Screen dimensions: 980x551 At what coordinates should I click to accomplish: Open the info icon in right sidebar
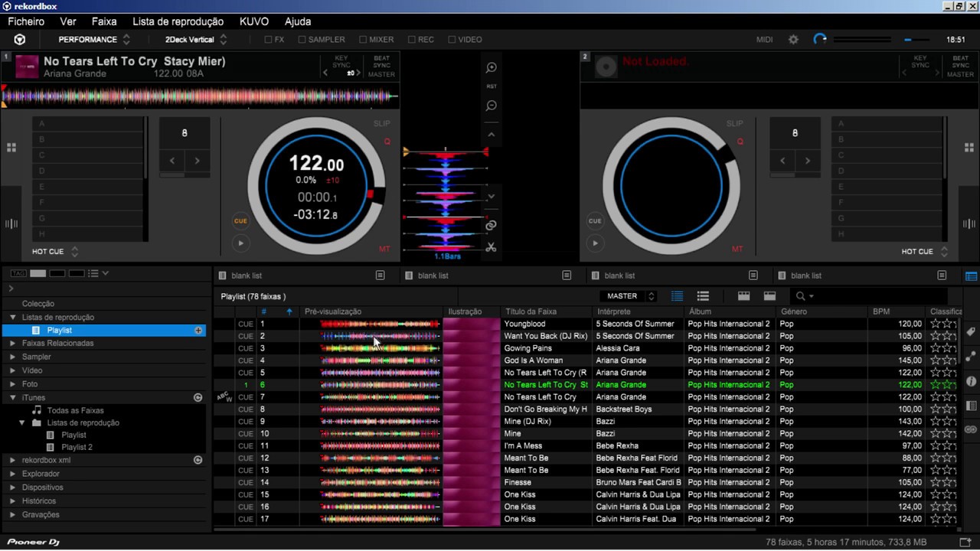(x=972, y=381)
